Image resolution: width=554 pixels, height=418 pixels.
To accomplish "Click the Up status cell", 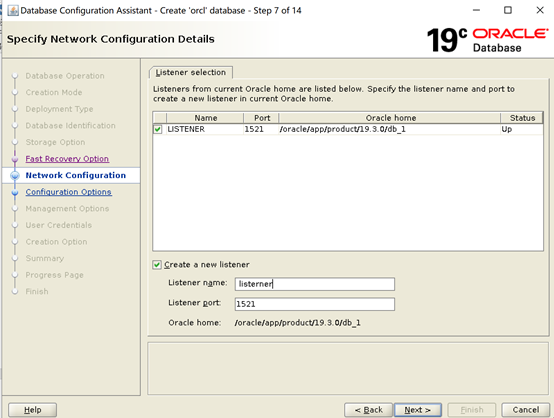I will point(522,129).
